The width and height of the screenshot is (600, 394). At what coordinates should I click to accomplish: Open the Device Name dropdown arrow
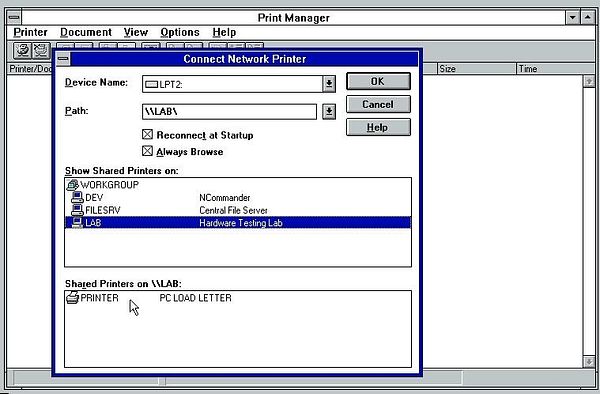coord(329,84)
